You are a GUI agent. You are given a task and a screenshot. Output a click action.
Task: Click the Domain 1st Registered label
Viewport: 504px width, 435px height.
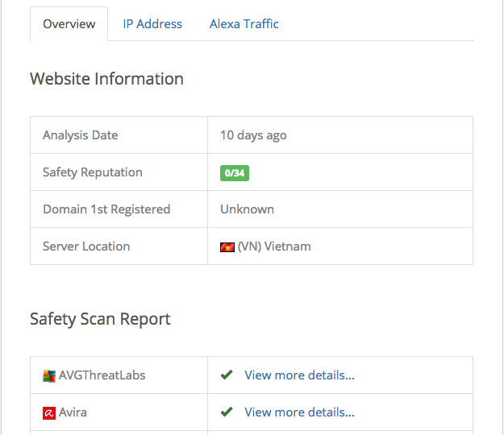pos(106,209)
